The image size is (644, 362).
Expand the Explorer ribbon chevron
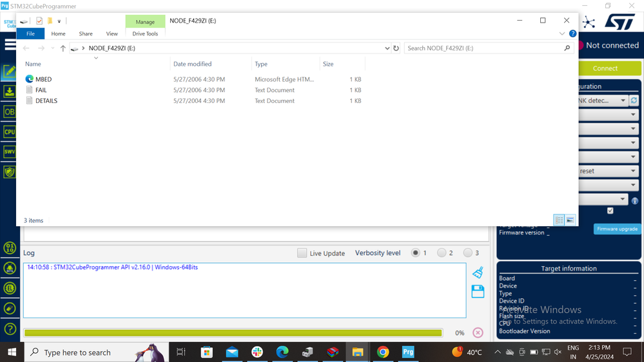click(562, 33)
